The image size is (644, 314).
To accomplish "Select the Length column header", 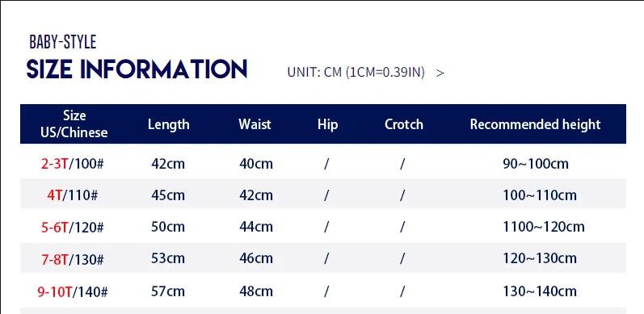I will point(168,124).
